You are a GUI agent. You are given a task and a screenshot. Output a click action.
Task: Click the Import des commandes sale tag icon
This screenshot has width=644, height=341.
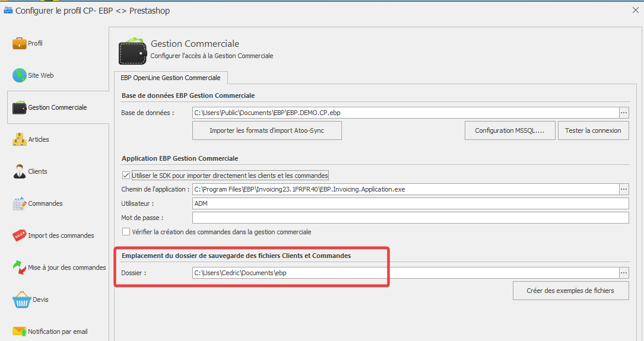20,235
